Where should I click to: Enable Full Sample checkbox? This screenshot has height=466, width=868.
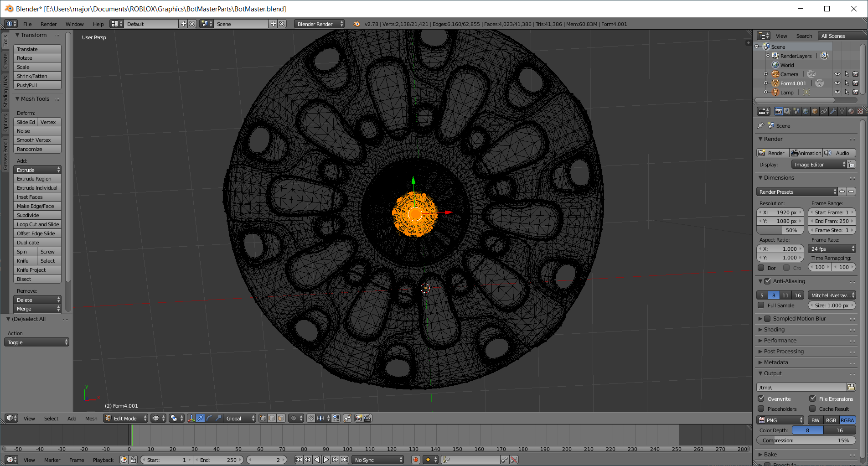761,305
